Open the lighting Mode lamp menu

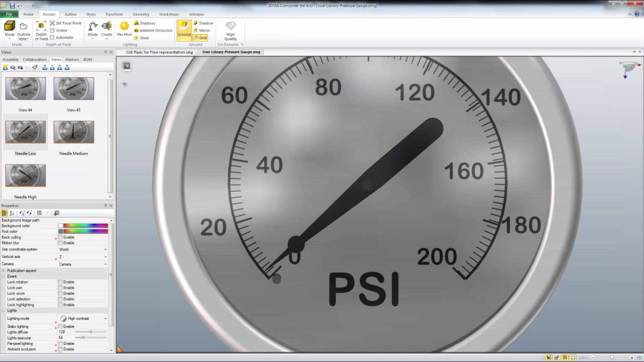click(x=93, y=30)
